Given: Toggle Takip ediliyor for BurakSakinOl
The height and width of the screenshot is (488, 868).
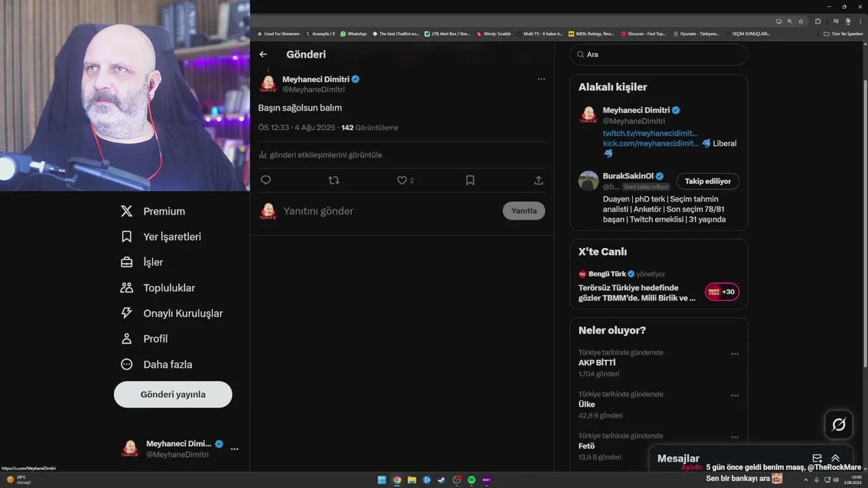Looking at the screenshot, I should (x=708, y=181).
